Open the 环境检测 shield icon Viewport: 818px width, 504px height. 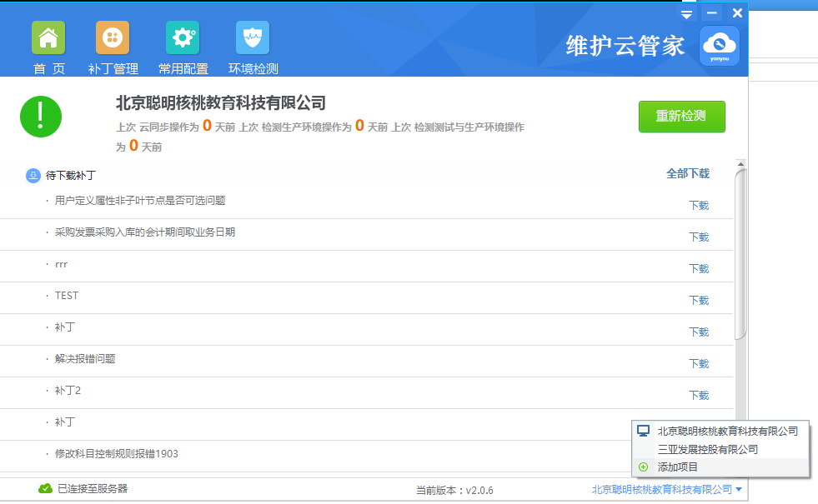[x=253, y=37]
